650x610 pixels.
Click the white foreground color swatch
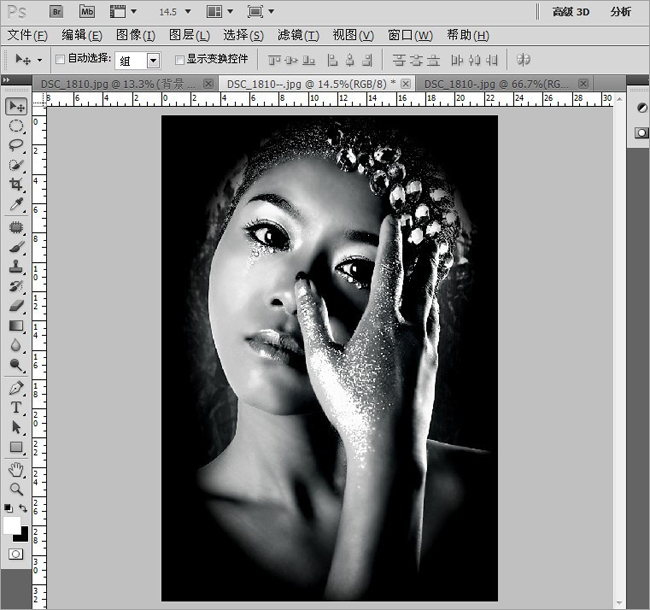pos(11,524)
